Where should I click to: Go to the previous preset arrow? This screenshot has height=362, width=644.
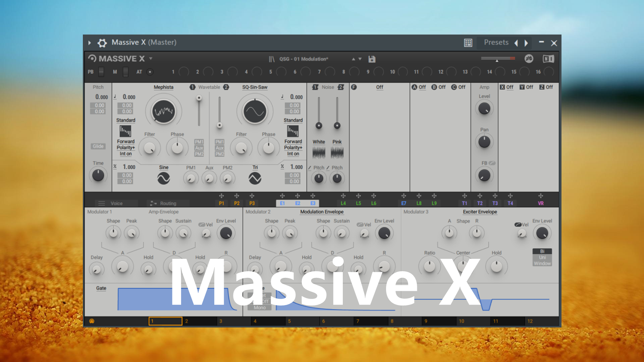pyautogui.click(x=516, y=43)
